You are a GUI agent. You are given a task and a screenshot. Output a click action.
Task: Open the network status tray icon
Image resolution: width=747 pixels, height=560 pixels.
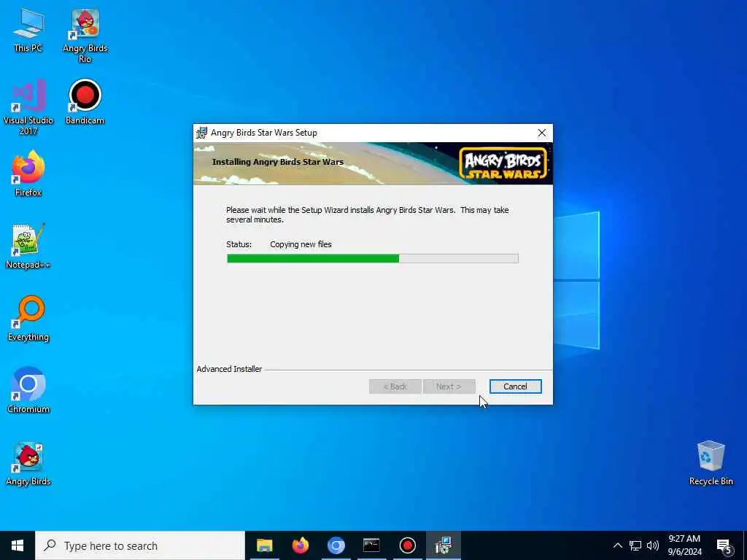click(635, 545)
